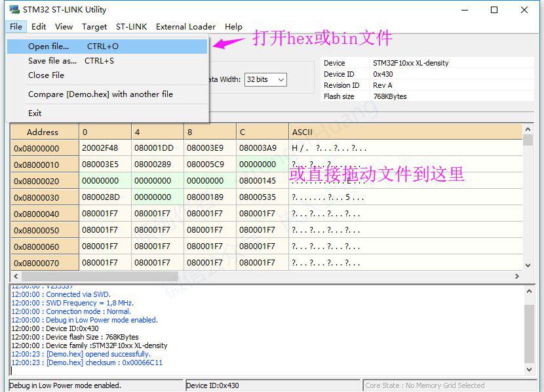Viewport: 544px width, 392px height.
Task: Click the column C header
Action: (262, 132)
